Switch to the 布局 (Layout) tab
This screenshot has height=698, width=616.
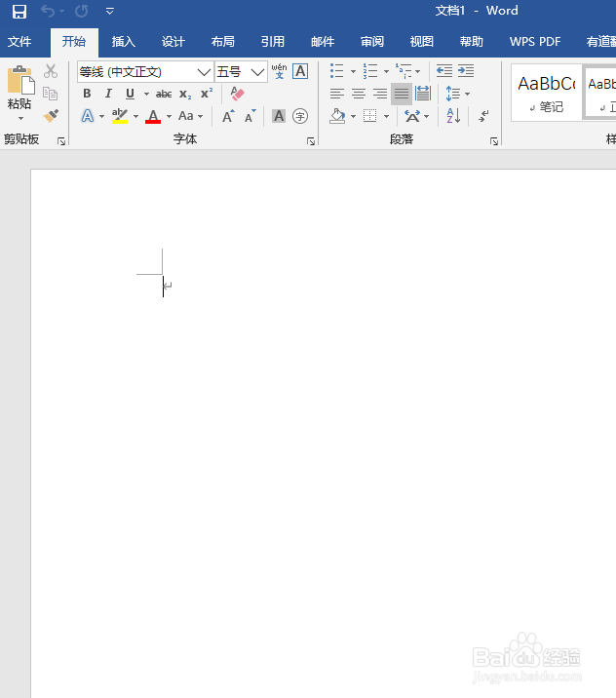[223, 42]
